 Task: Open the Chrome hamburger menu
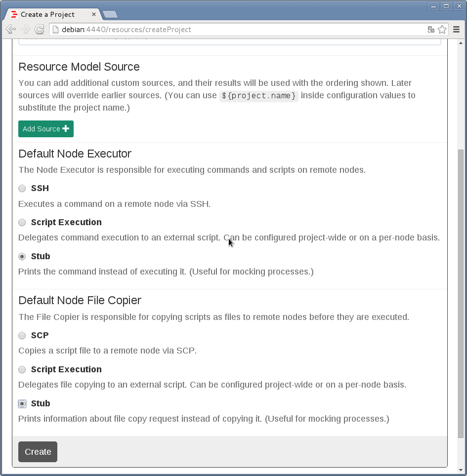pos(456,30)
